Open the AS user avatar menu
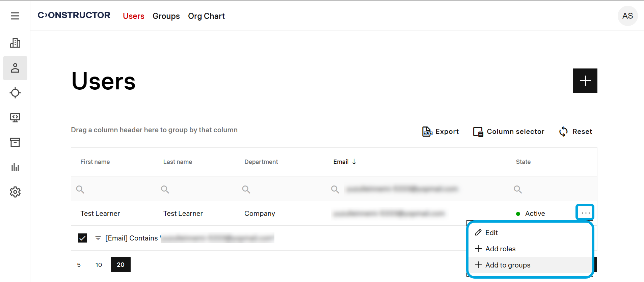The width and height of the screenshot is (644, 282). click(627, 16)
